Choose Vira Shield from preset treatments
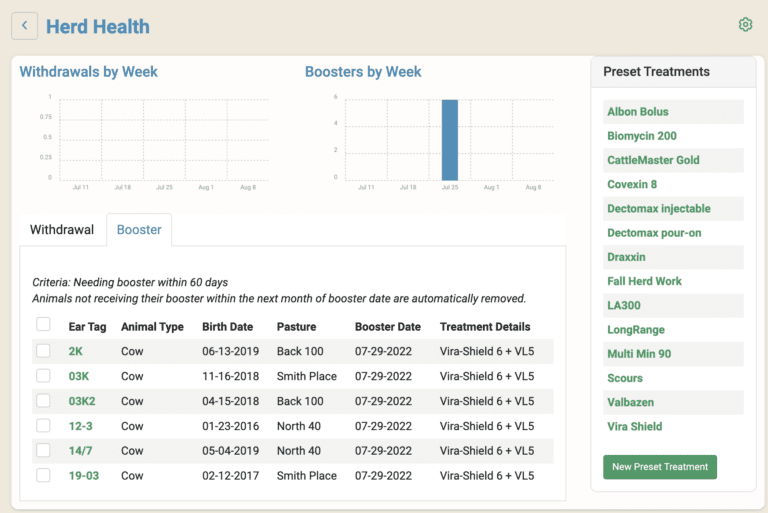 point(634,427)
